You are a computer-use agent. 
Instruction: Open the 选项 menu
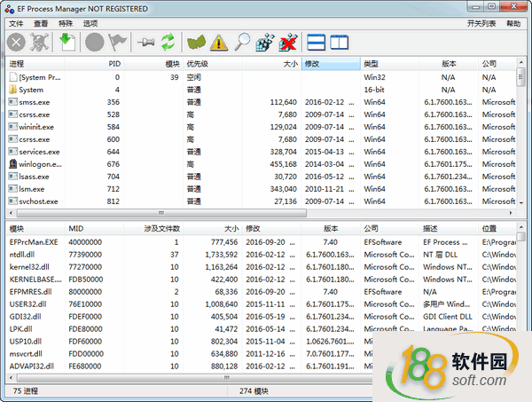(90, 23)
